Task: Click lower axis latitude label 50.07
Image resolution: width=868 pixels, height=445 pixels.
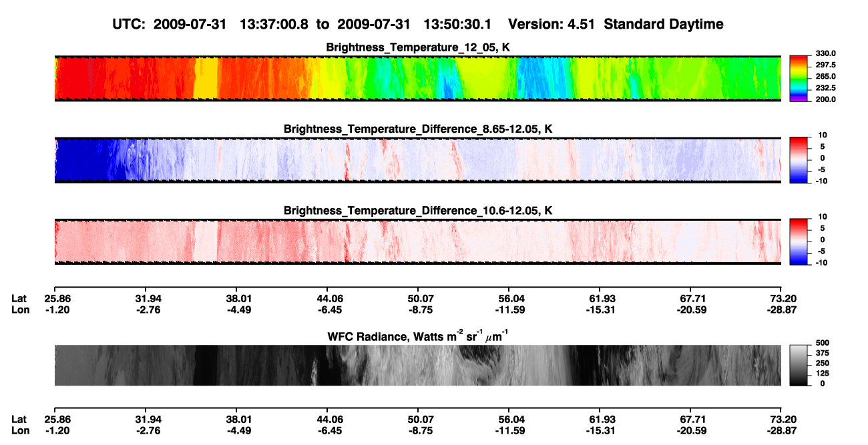Action: coord(421,420)
